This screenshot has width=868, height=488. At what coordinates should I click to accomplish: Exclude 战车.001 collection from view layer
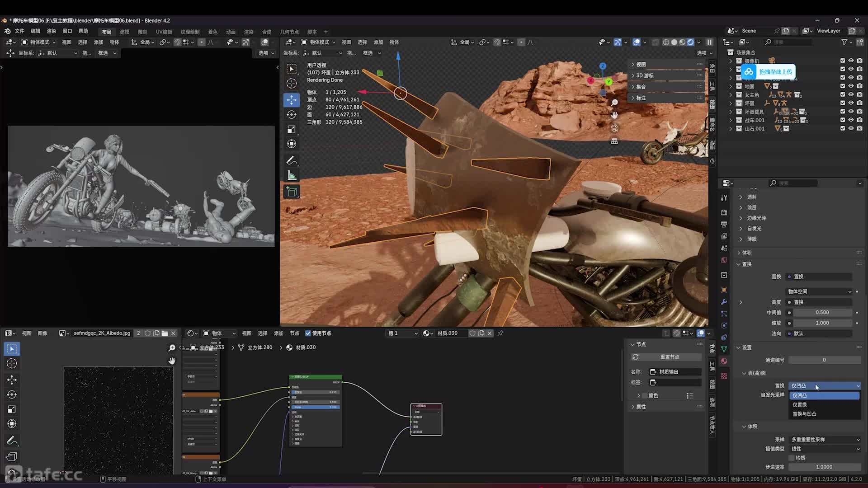pyautogui.click(x=842, y=120)
